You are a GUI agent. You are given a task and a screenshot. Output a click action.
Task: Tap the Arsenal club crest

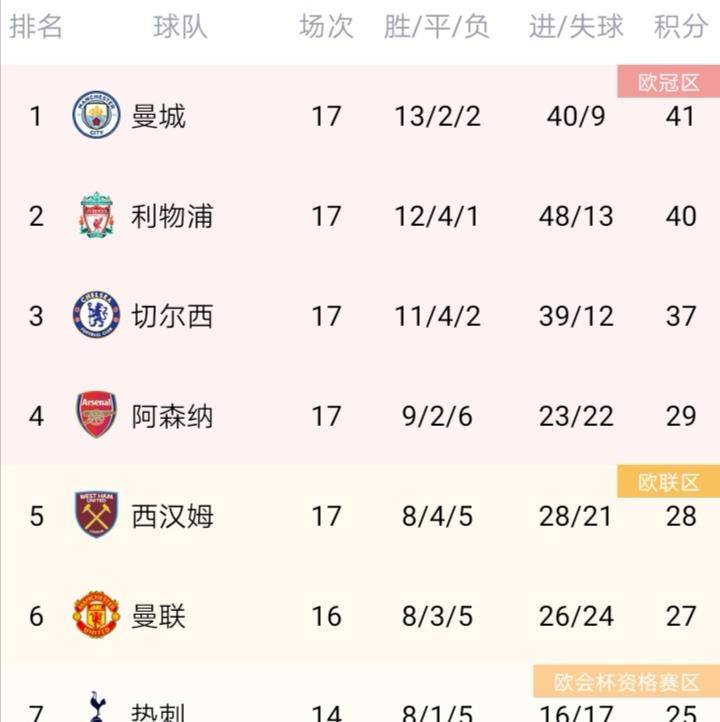coord(97,414)
